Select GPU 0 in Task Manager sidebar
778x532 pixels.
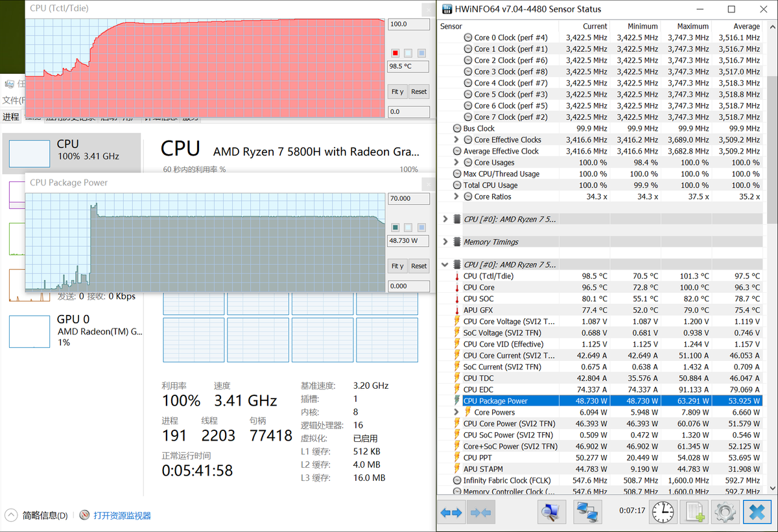(x=71, y=330)
